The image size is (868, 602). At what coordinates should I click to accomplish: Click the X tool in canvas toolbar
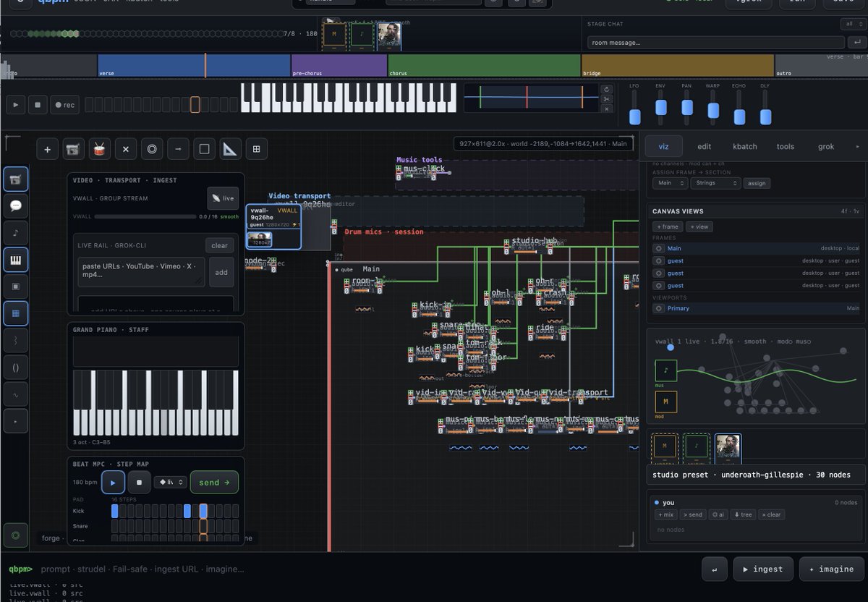125,150
